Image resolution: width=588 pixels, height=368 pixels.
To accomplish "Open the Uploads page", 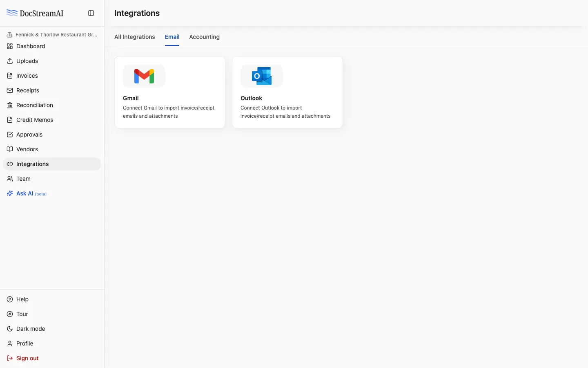I will pos(52,61).
